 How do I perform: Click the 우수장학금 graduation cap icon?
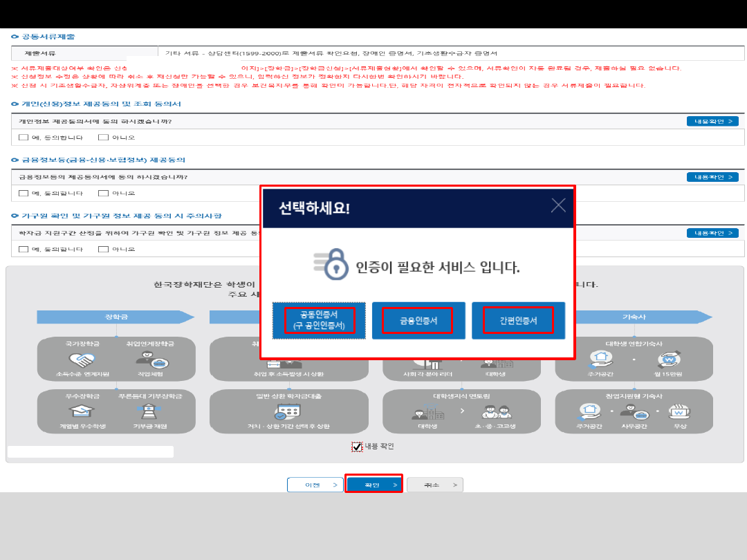pyautogui.click(x=82, y=411)
